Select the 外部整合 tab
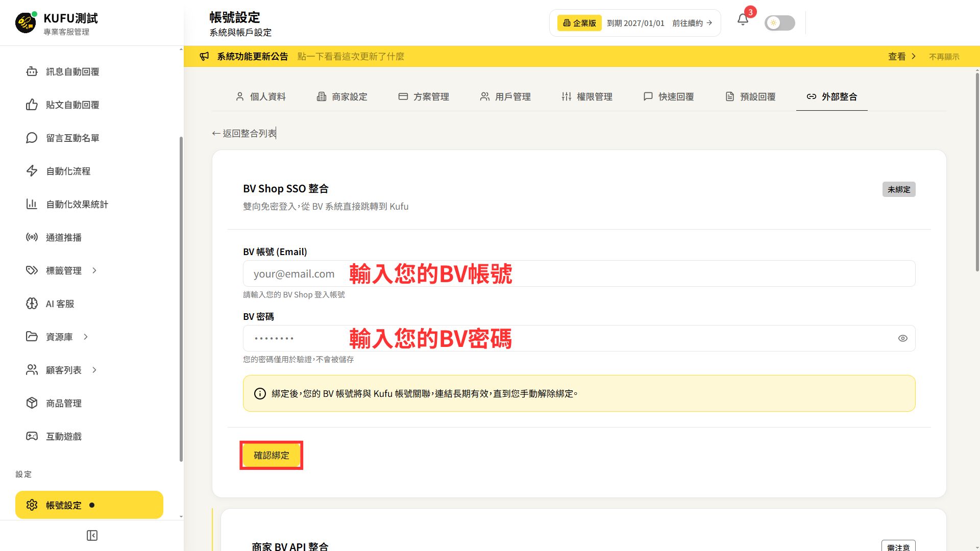The width and height of the screenshot is (980, 551). coord(832,96)
